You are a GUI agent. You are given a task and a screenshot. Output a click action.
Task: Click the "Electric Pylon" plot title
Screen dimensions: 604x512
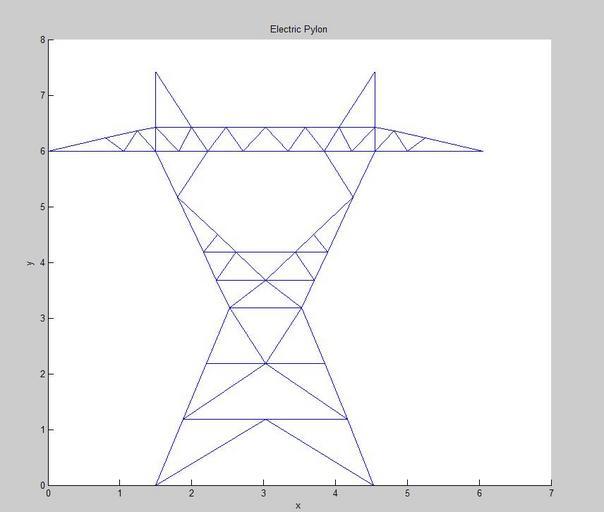click(x=298, y=29)
